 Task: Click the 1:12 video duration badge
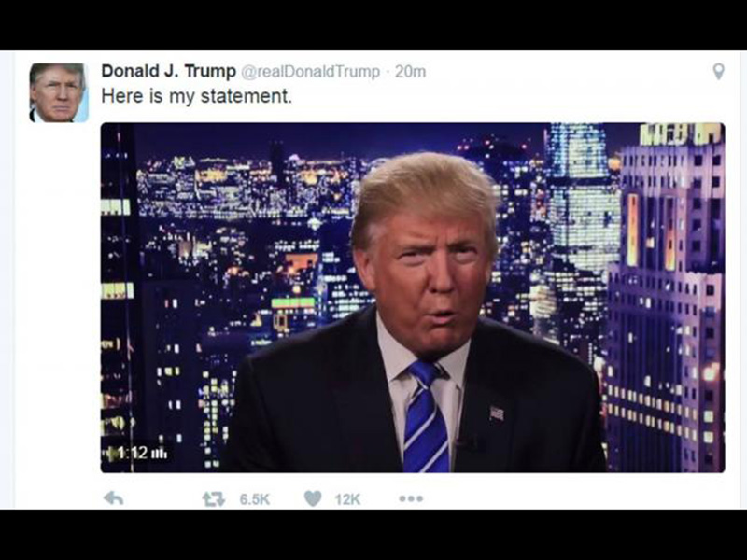tap(133, 453)
